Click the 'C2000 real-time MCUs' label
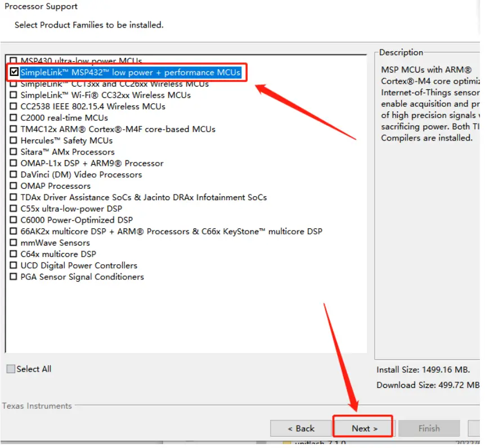This screenshot has height=448, width=485. pyautogui.click(x=64, y=117)
